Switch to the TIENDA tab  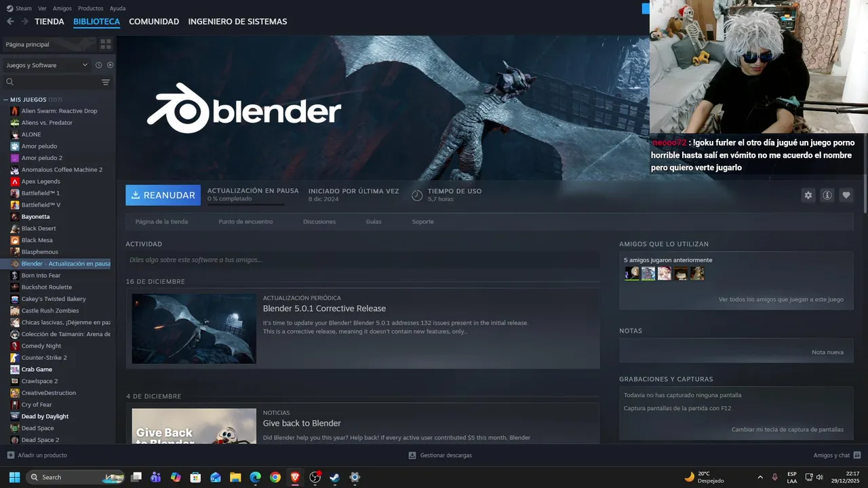50,22
